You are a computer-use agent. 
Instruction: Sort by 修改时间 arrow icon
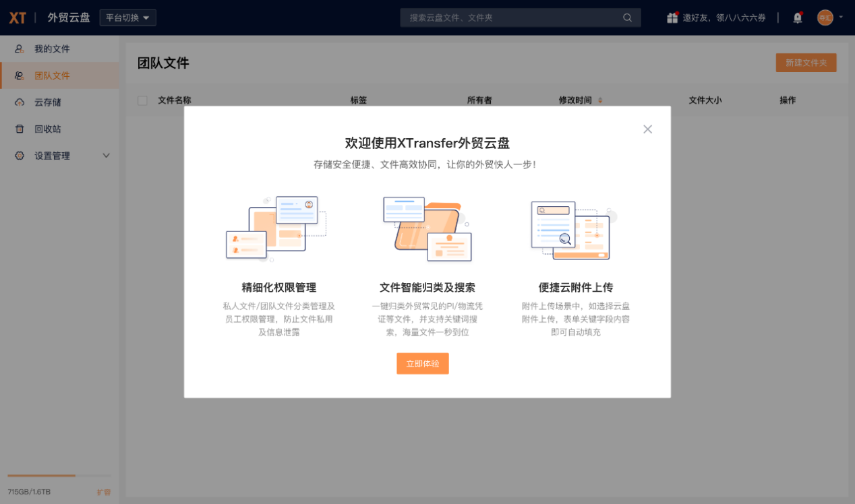600,100
